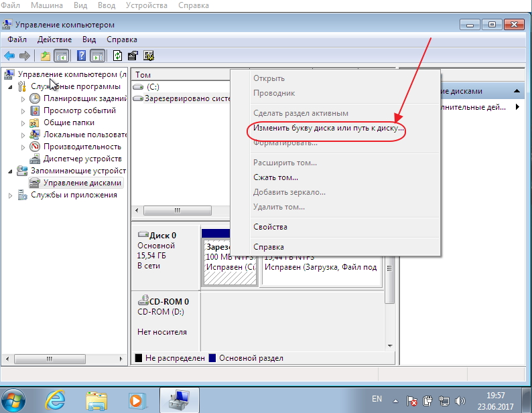The image size is (532, 413).
Task: Click the volume speaker tray icon
Action: (x=460, y=402)
